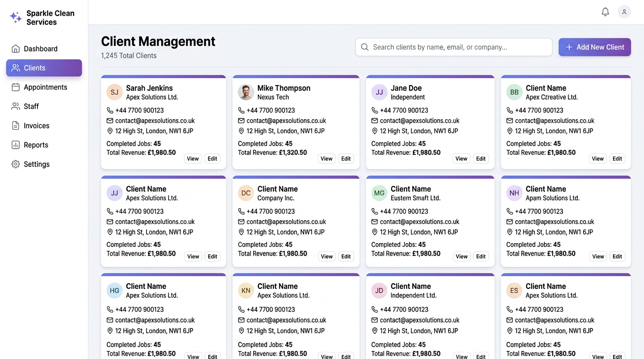Viewport: 644px width, 359px height.
Task: Click the user profile avatar top right
Action: 624,12
